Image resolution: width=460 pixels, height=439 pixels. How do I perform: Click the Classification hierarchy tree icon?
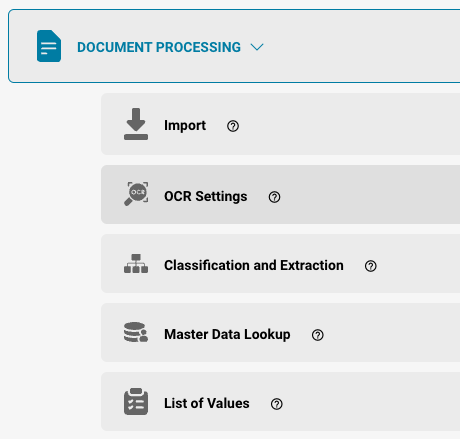tap(136, 263)
